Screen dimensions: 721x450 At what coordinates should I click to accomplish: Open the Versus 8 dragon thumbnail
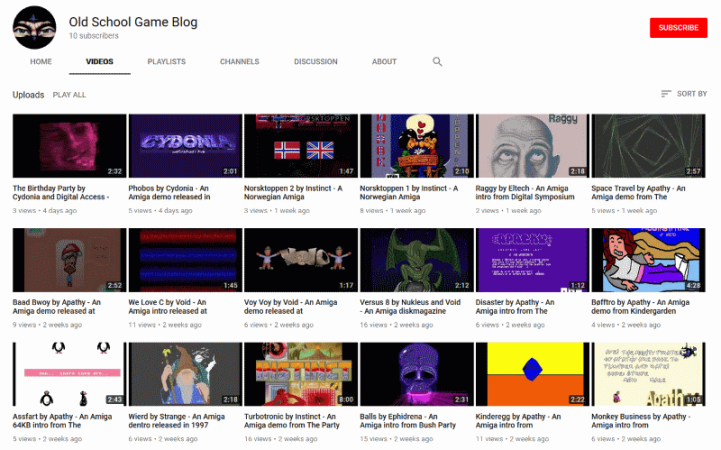[416, 259]
